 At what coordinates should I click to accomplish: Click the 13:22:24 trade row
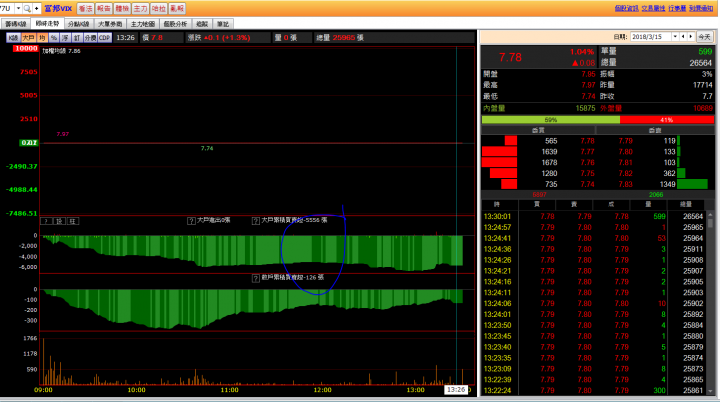(x=593, y=391)
